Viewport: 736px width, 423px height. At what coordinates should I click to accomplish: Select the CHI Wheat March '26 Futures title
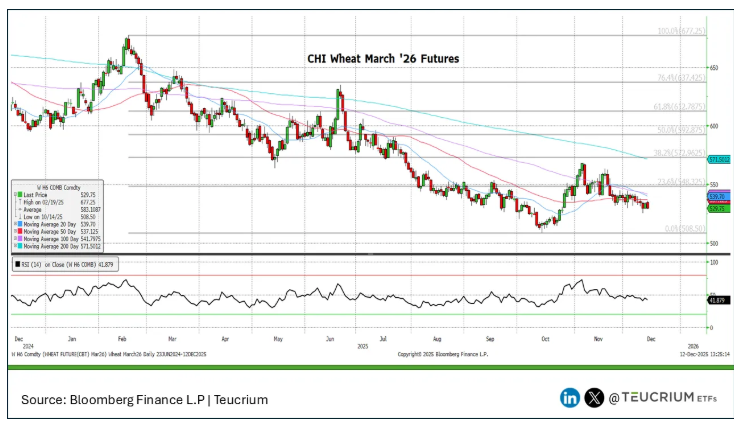click(x=383, y=59)
